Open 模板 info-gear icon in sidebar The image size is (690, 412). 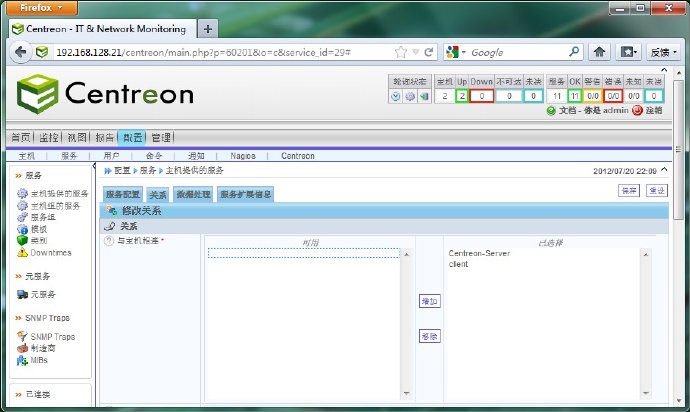[22, 229]
